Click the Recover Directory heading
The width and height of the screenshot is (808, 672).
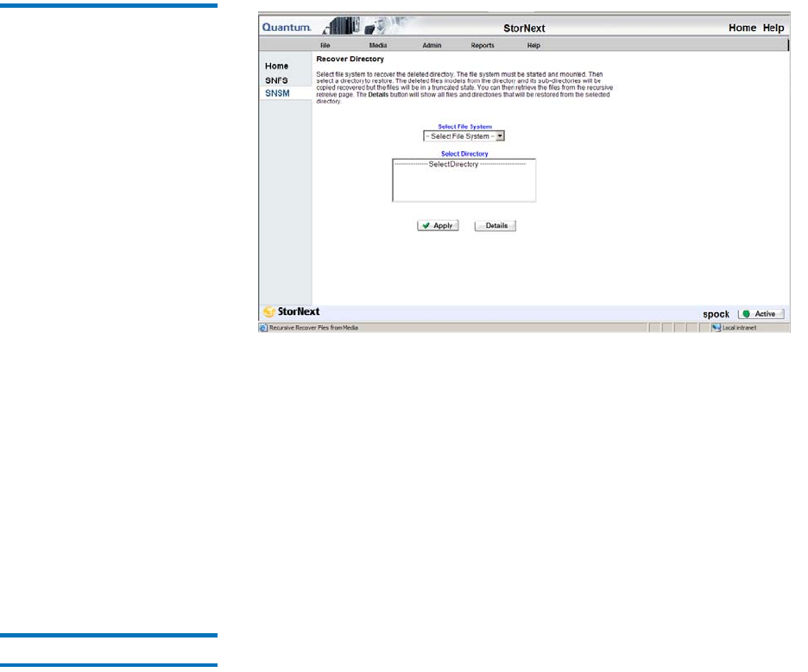pos(350,60)
